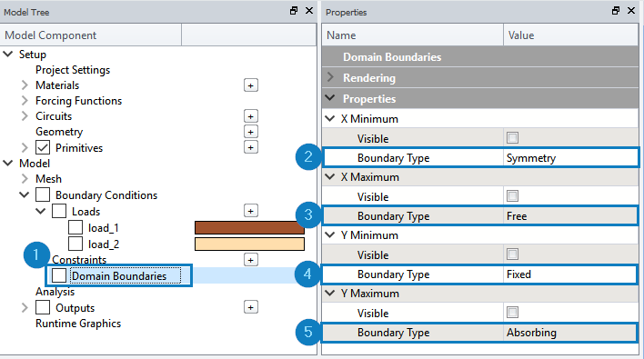Screen dimensions: 644x359
Task: Add a new load with Loads plus button
Action: 250,211
